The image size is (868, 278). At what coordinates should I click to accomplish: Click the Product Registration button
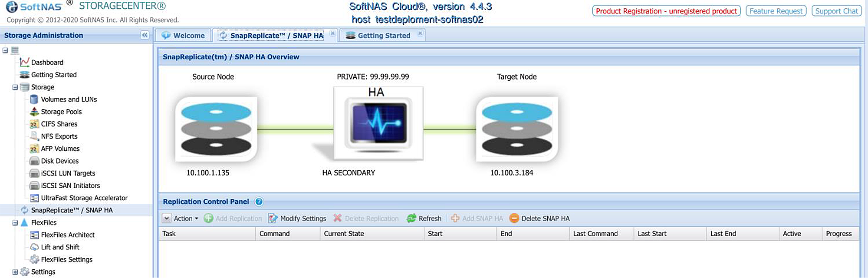click(x=666, y=11)
